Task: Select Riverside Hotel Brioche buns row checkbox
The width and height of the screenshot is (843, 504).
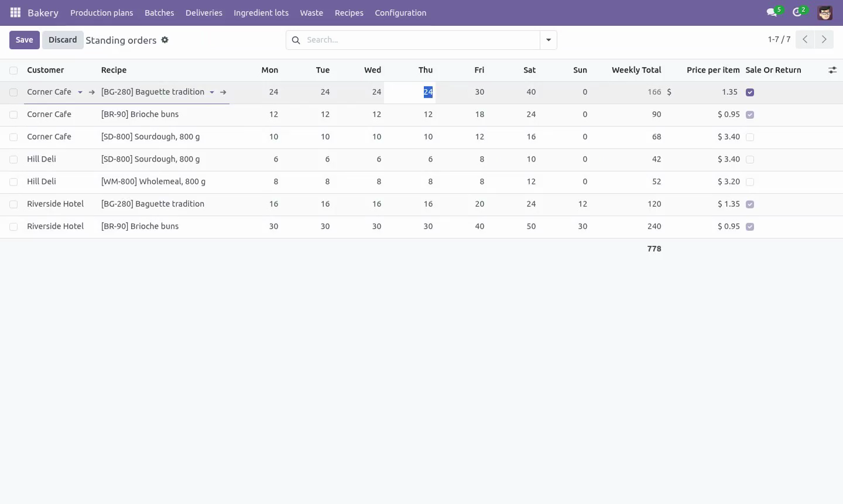Action: [x=13, y=227]
